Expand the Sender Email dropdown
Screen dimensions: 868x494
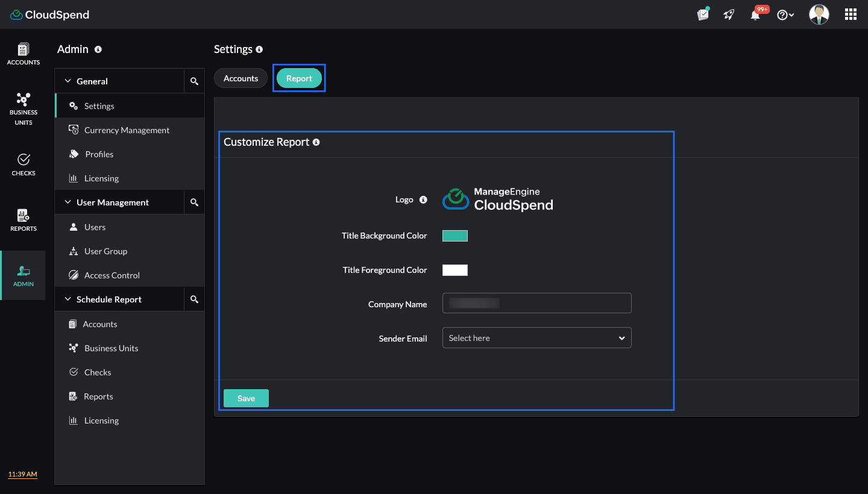536,338
